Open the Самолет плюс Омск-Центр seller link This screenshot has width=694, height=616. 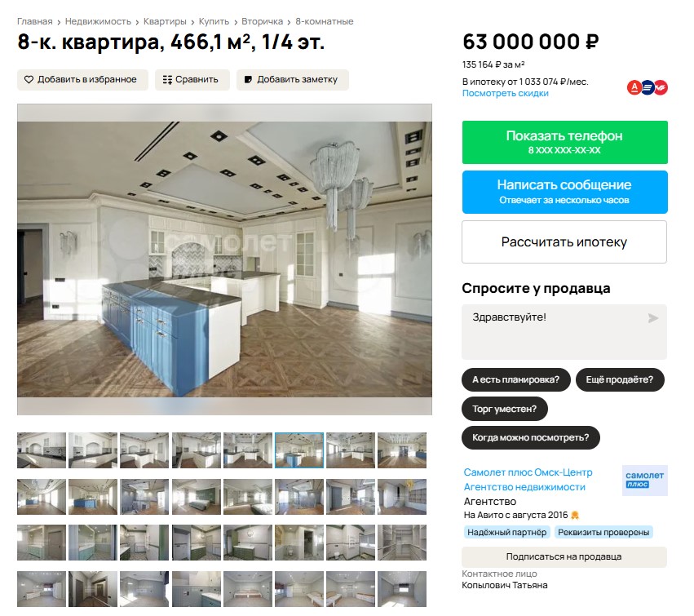(528, 472)
